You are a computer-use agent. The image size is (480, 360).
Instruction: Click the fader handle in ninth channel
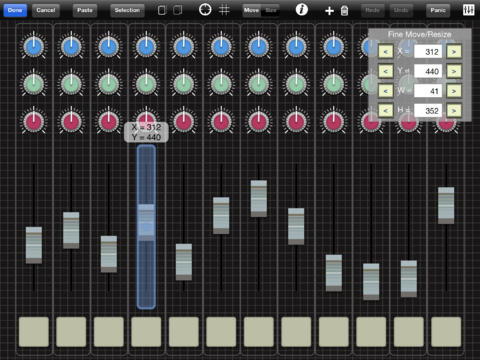[334, 273]
